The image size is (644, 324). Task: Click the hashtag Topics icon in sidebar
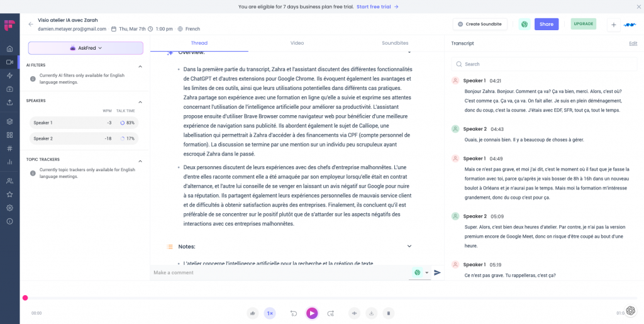pos(9,148)
